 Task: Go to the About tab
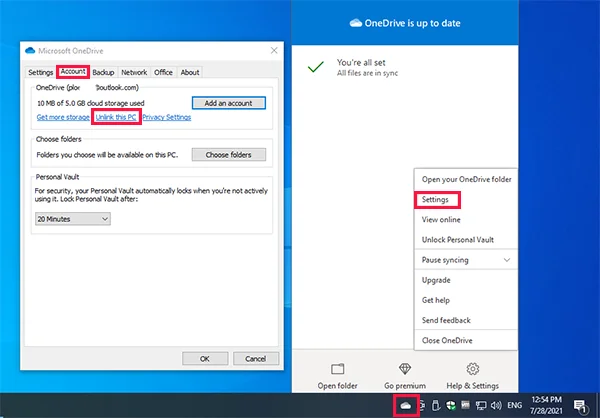(190, 72)
